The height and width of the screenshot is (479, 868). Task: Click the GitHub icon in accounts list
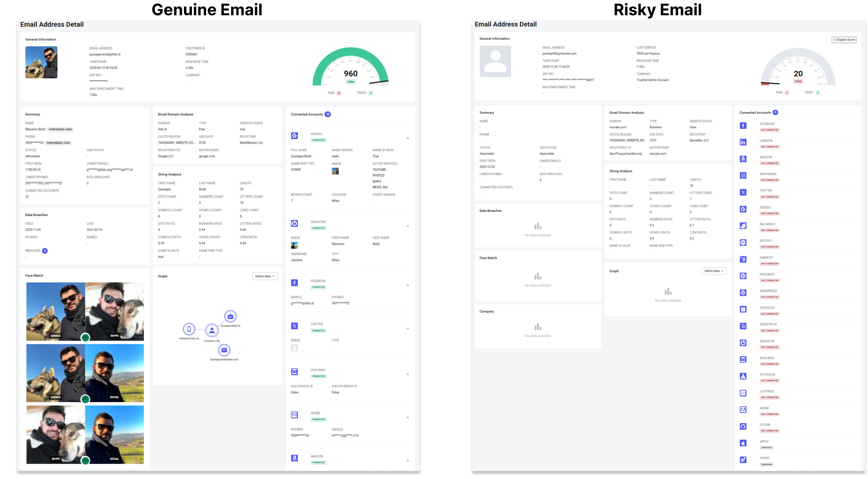coord(743,427)
